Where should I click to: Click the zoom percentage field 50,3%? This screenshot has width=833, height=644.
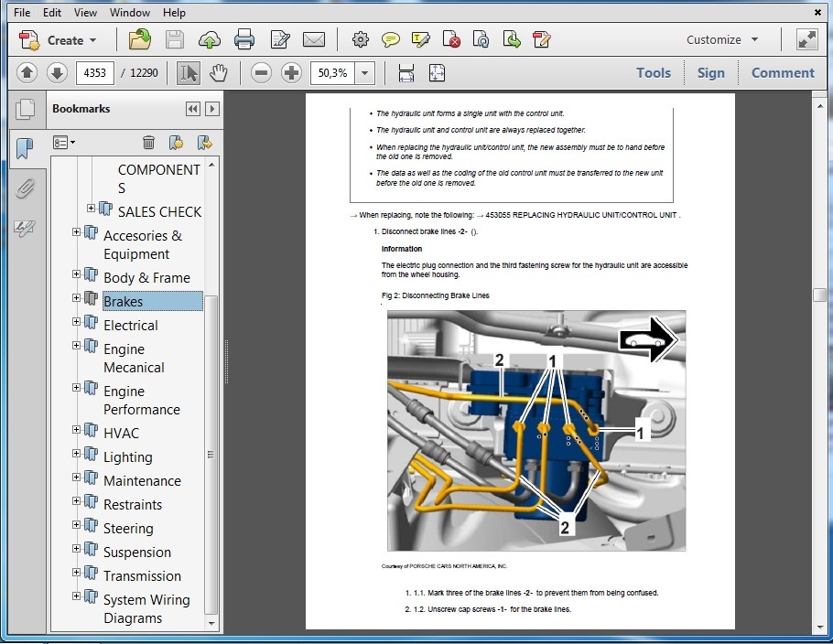pos(332,73)
